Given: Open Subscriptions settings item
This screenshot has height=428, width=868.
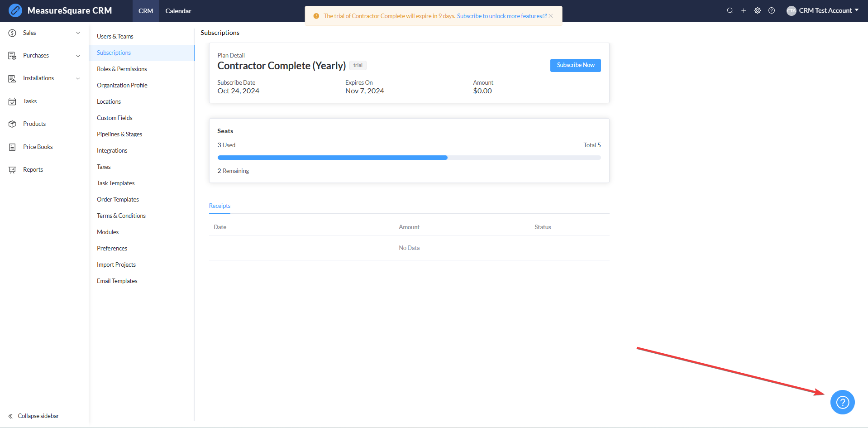Looking at the screenshot, I should point(142,53).
